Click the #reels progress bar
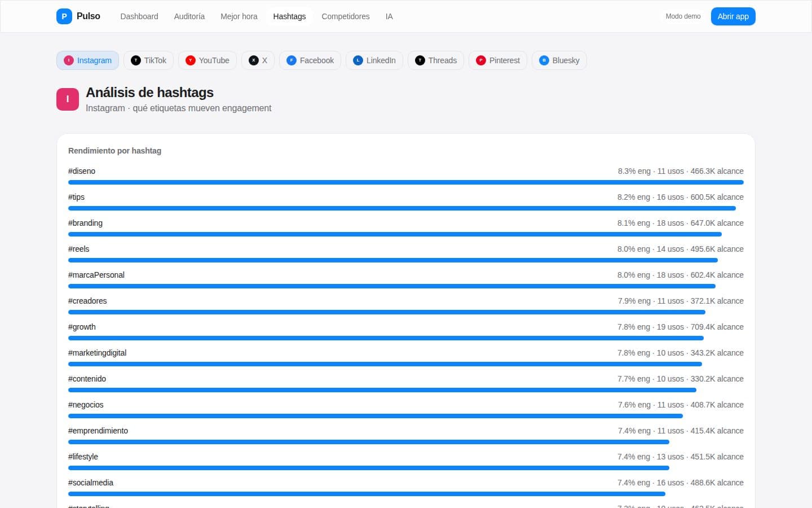812x508 pixels. tap(393, 260)
